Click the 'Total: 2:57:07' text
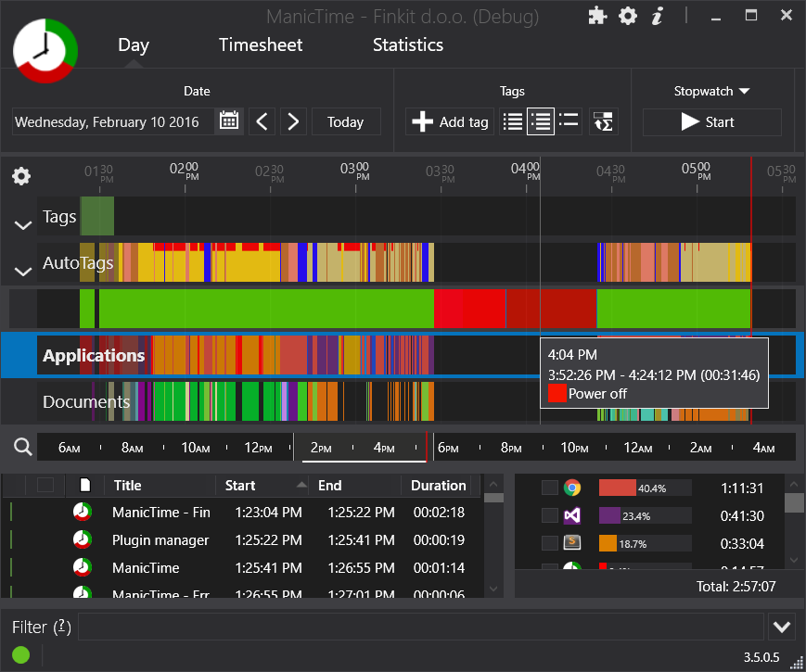The height and width of the screenshot is (672, 806). coord(736,586)
